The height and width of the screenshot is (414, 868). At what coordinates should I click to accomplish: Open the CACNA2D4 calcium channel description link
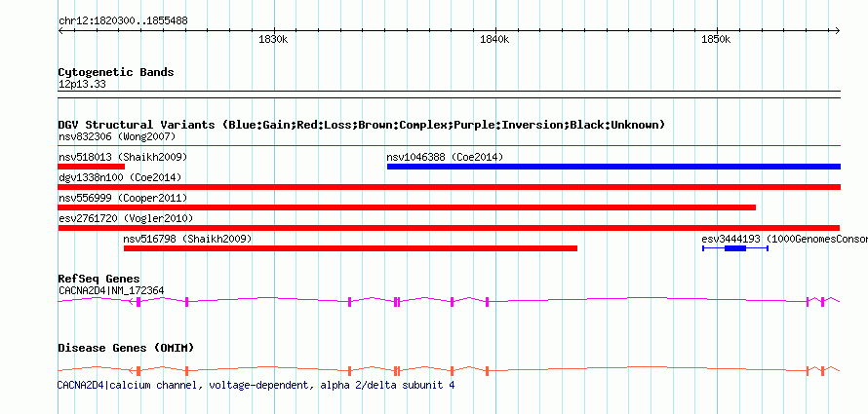click(x=256, y=385)
